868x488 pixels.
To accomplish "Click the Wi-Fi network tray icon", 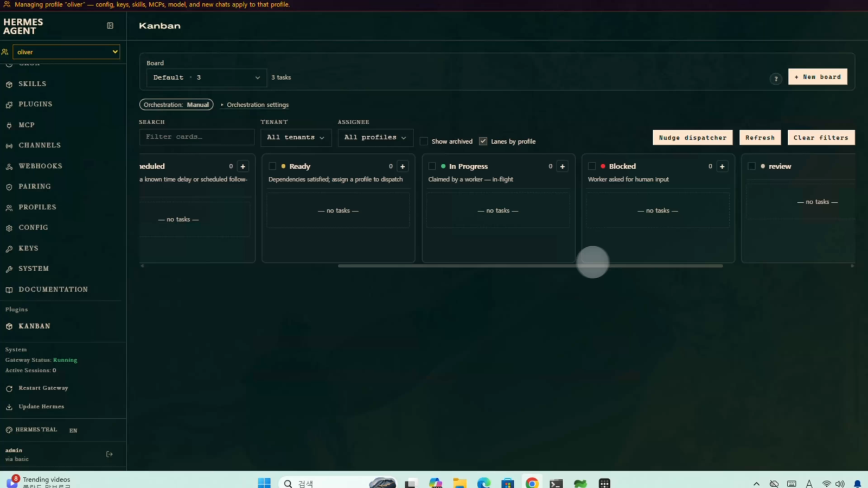I will click(x=826, y=484).
